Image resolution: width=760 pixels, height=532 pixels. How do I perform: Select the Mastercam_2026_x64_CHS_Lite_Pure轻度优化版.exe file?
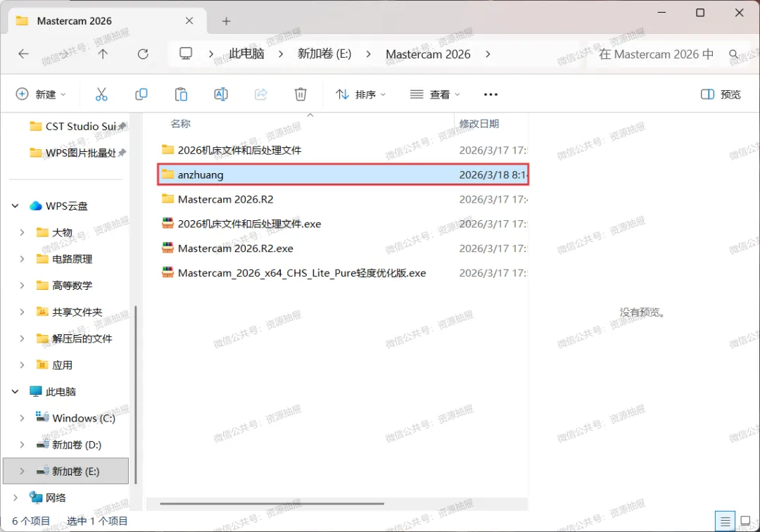click(x=343, y=273)
